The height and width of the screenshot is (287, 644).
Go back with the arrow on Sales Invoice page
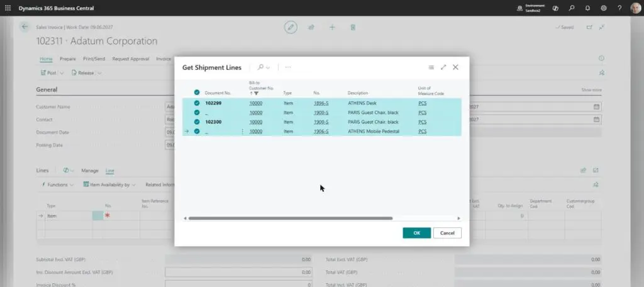point(25,26)
